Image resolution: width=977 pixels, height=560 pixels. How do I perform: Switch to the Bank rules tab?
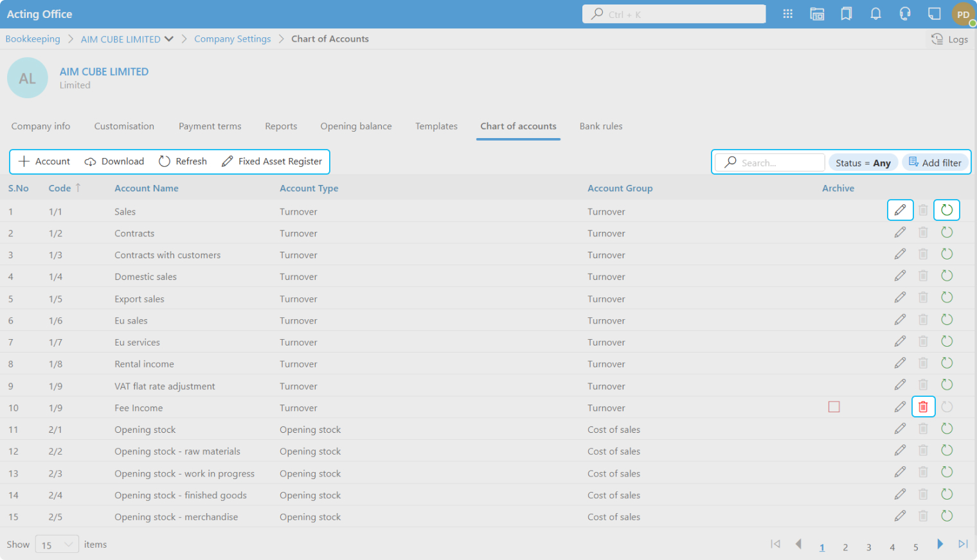[x=600, y=127]
